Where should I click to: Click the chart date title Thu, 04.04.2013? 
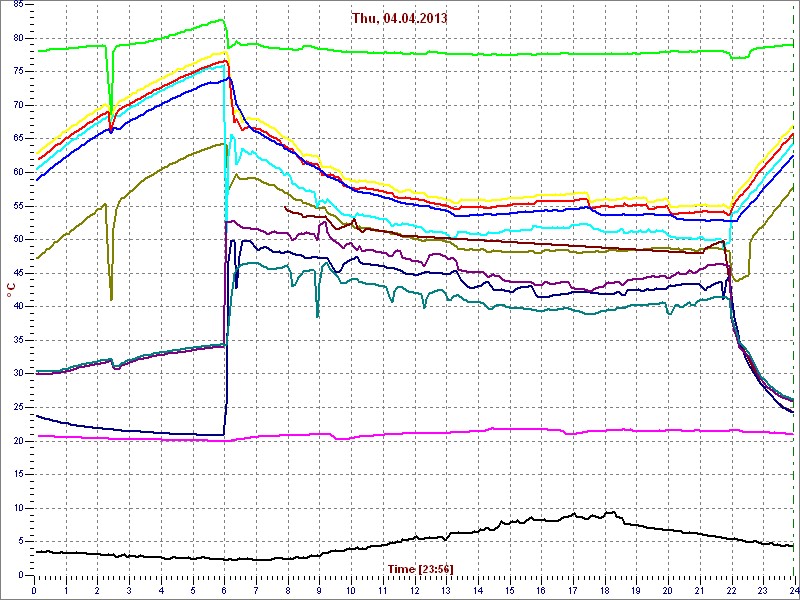click(x=399, y=18)
